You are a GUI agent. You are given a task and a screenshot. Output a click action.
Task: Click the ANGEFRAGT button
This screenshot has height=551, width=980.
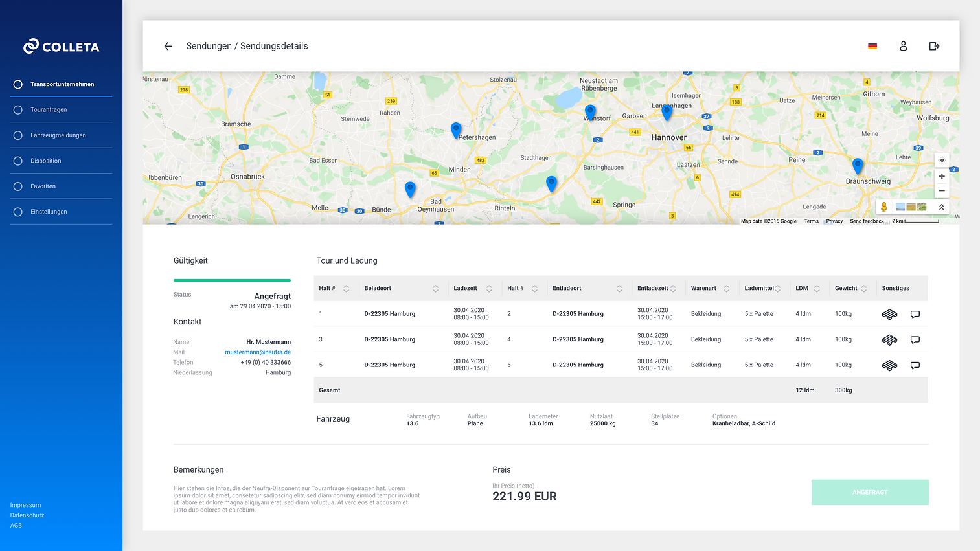[x=870, y=492]
